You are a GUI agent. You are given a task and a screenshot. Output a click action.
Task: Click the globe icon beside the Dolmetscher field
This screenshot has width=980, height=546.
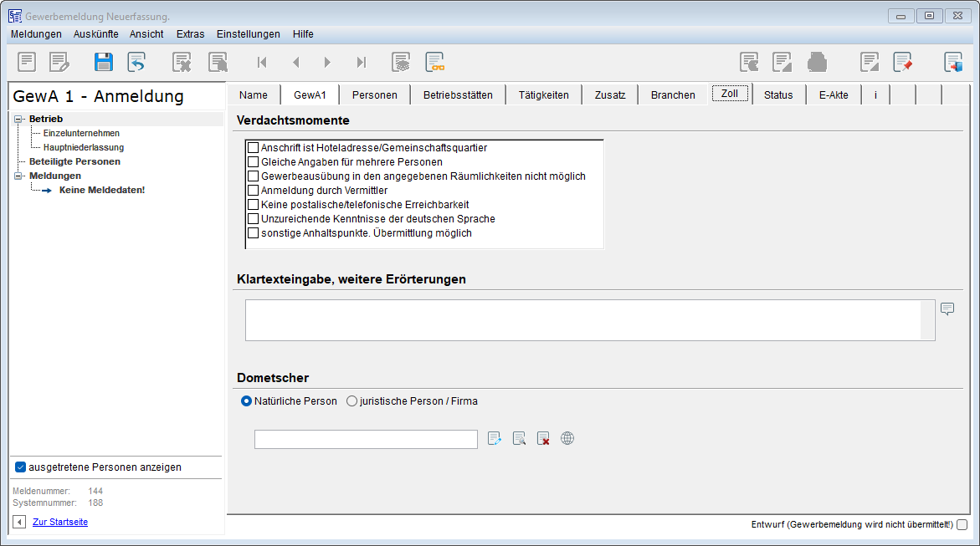(567, 438)
